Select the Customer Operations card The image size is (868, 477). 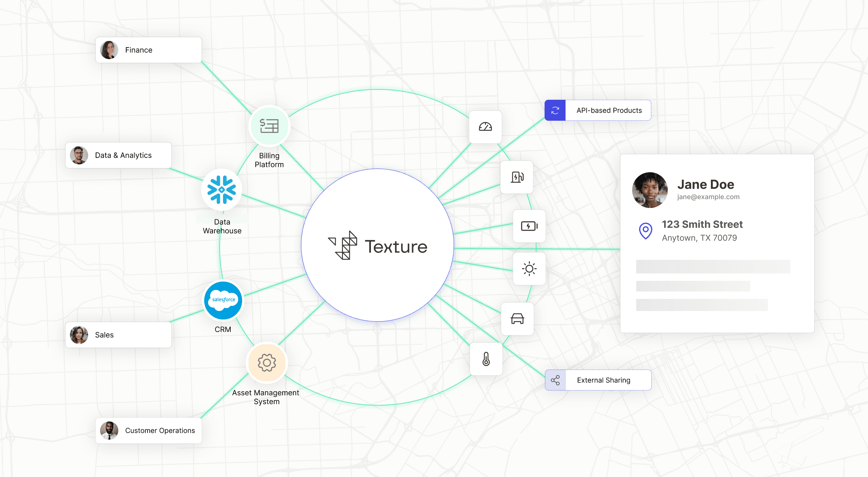click(148, 431)
